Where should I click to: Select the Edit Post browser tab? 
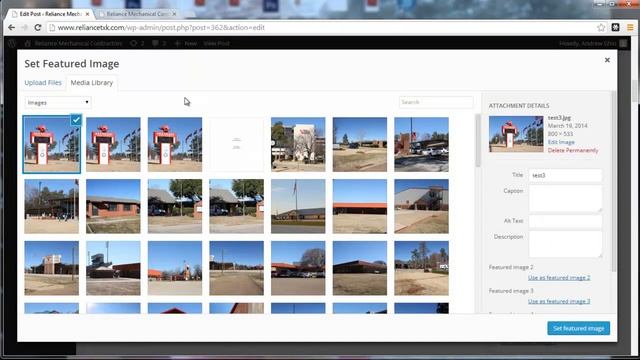(x=50, y=14)
